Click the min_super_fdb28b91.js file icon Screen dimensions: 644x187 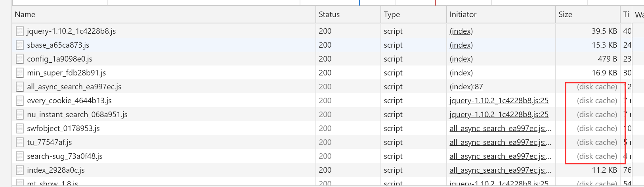point(20,73)
